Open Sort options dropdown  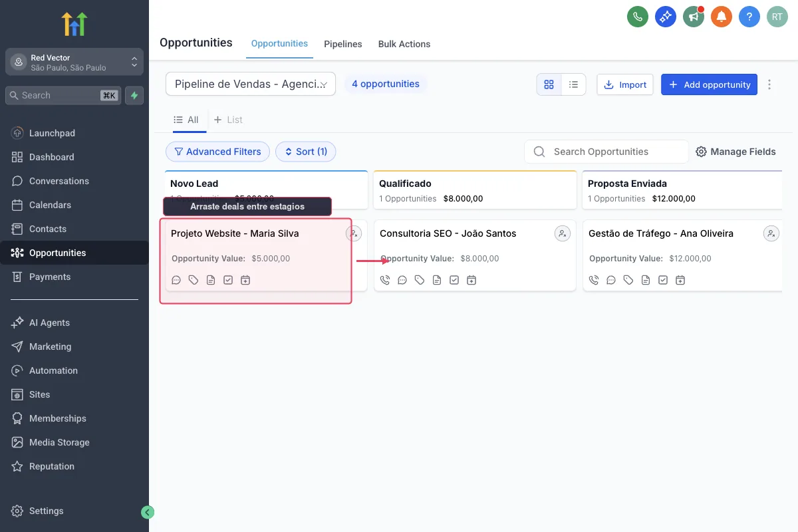(x=305, y=152)
